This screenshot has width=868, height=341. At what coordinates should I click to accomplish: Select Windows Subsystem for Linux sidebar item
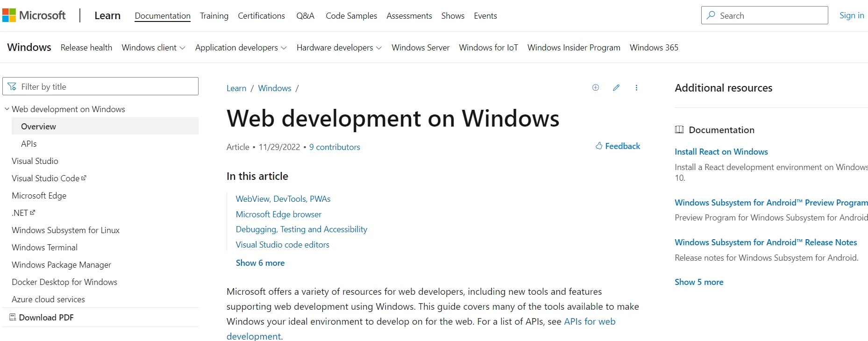click(65, 230)
